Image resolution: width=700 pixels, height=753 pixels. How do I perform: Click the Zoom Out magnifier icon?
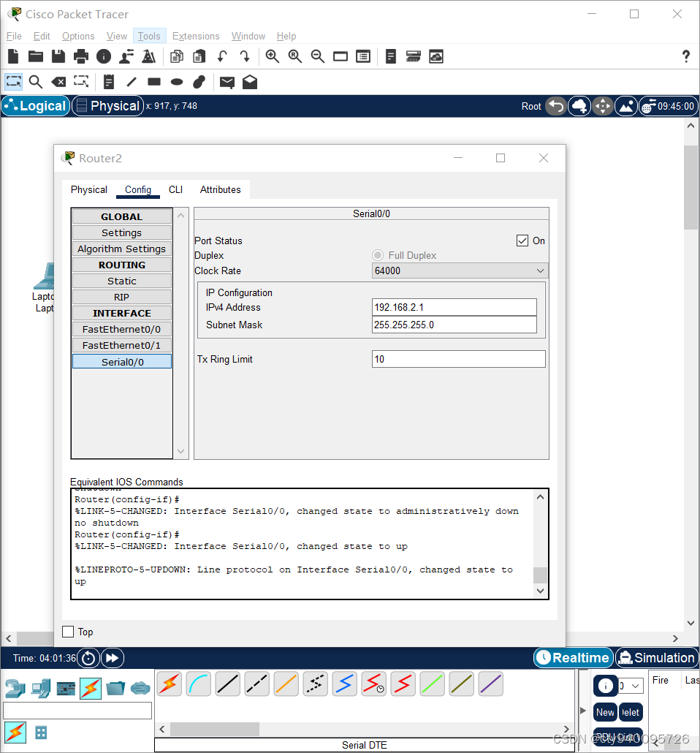point(317,57)
